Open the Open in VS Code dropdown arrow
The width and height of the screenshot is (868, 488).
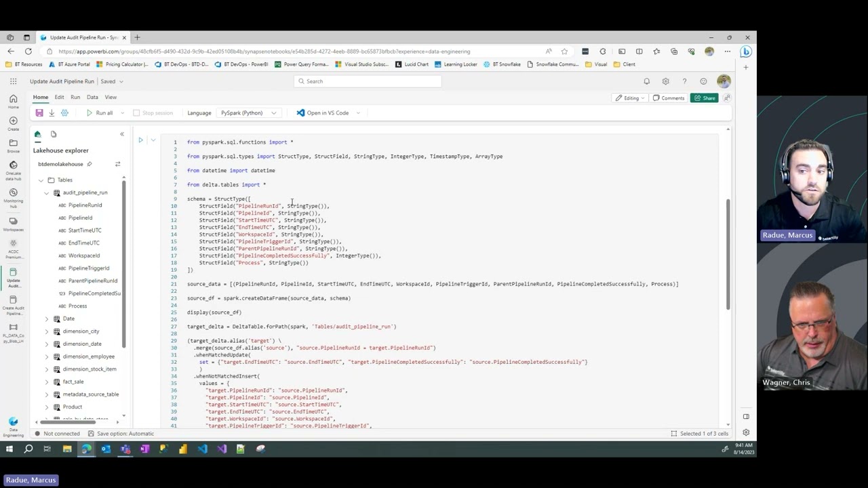click(358, 113)
